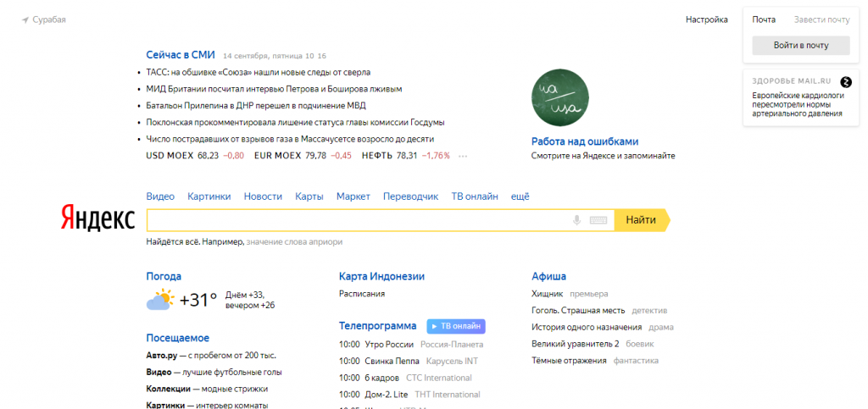Click Авто.ру с пробегом link
Viewport: 868px width, 409px height.
pos(211,356)
